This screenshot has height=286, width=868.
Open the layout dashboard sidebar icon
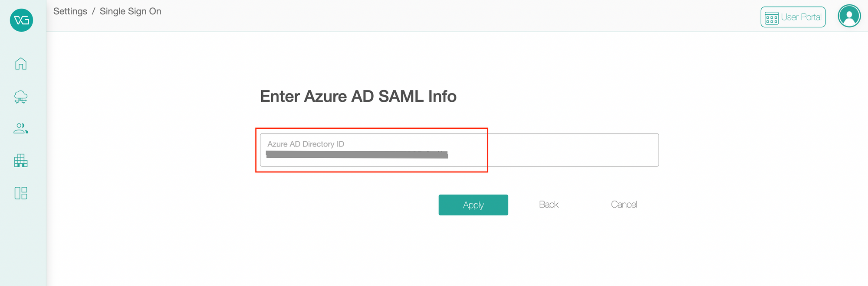(x=21, y=193)
